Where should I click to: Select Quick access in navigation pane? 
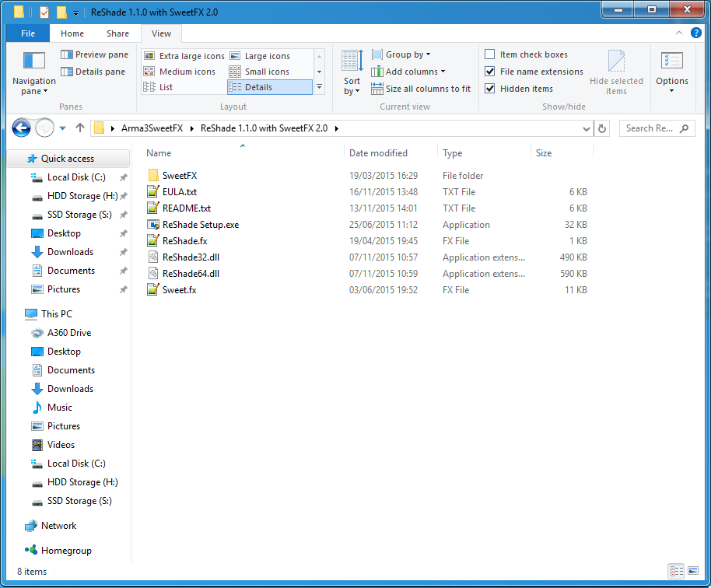coord(68,159)
